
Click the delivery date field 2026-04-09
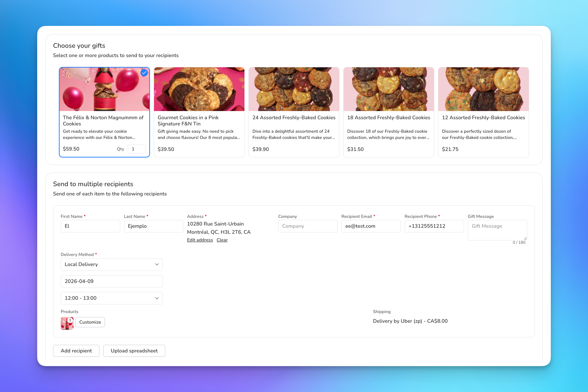click(x=111, y=281)
